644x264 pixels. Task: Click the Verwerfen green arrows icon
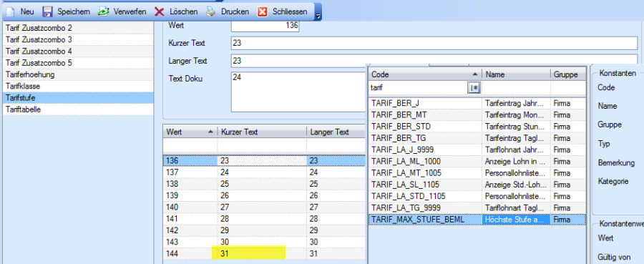pos(103,12)
